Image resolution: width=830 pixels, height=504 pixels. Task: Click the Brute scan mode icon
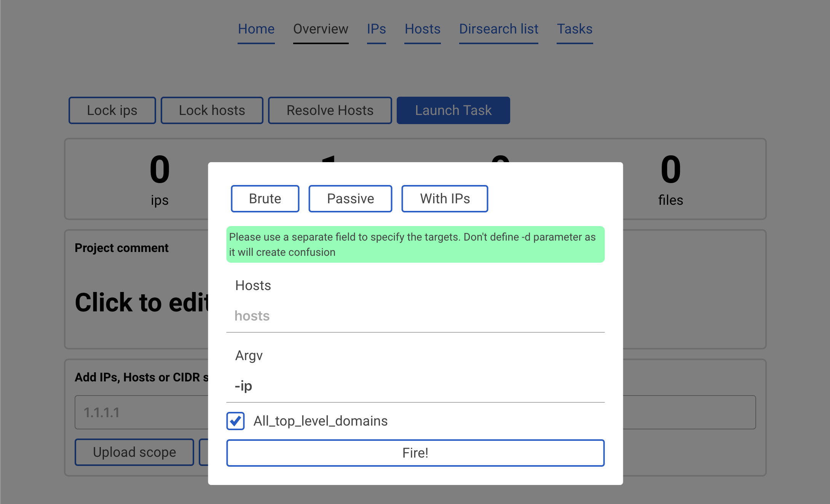tap(265, 198)
